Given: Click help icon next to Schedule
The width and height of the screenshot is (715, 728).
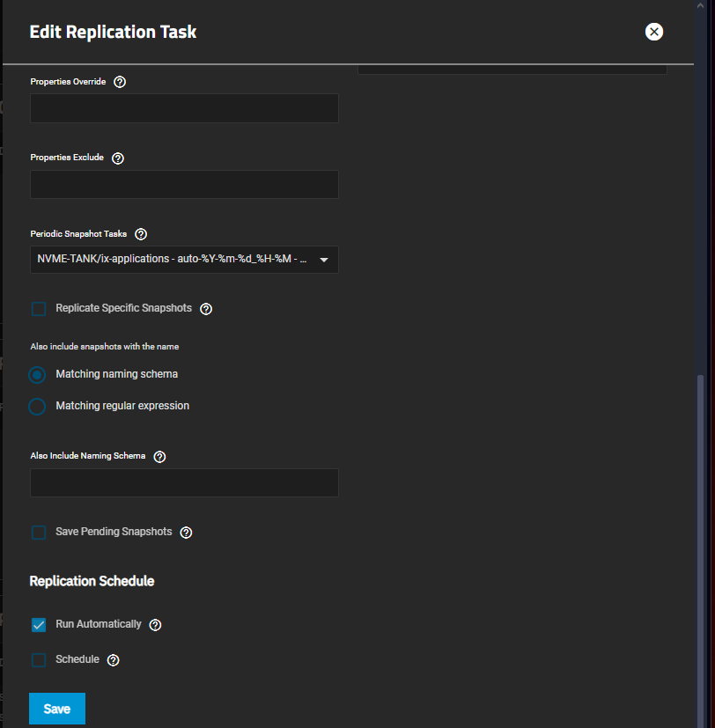Looking at the screenshot, I should 114,660.
